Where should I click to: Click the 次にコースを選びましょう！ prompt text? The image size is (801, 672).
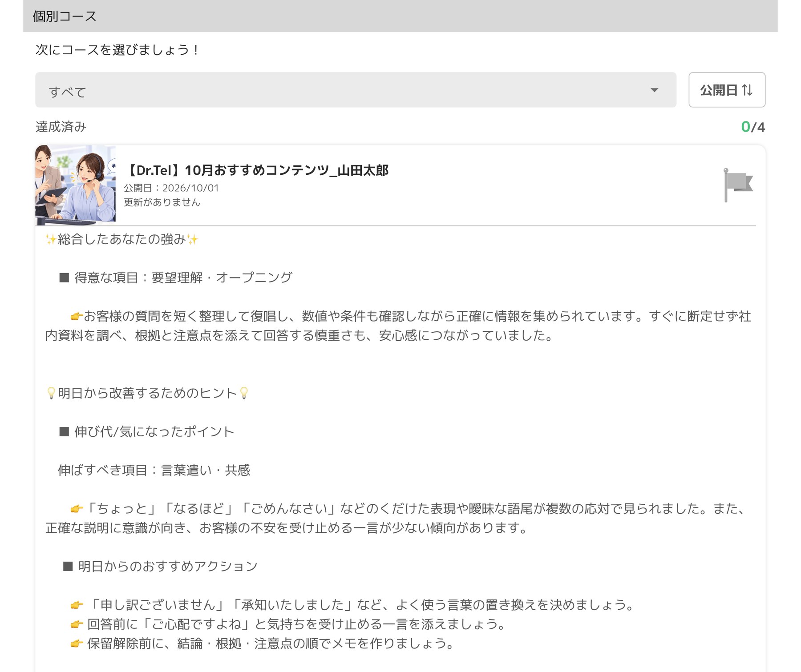point(117,50)
